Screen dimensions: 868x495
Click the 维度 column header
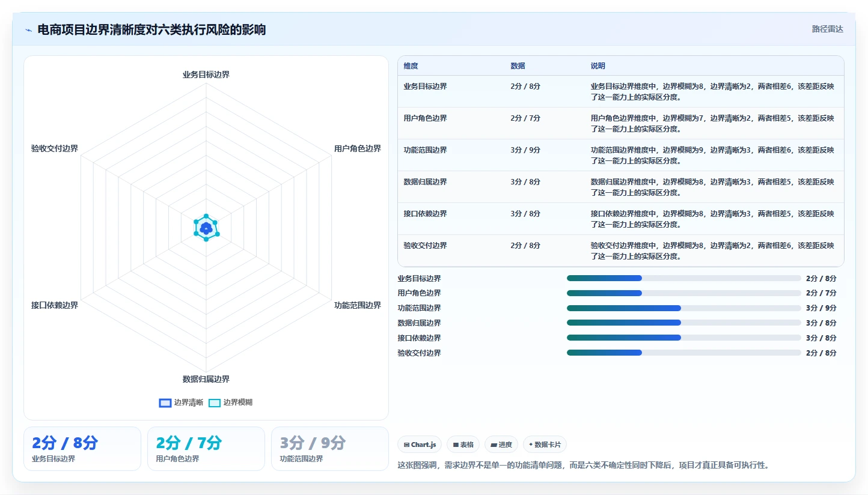point(411,66)
